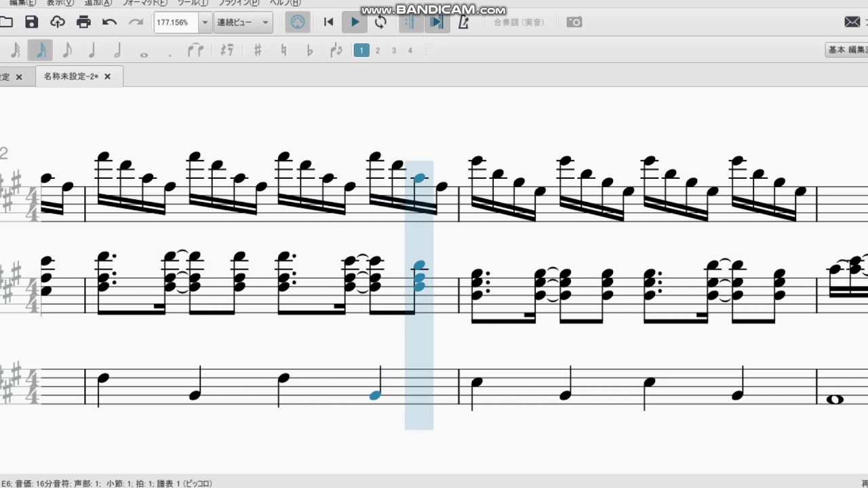The width and height of the screenshot is (868, 488).
Task: Open the フォーマット(F) menu
Action: pyautogui.click(x=144, y=3)
